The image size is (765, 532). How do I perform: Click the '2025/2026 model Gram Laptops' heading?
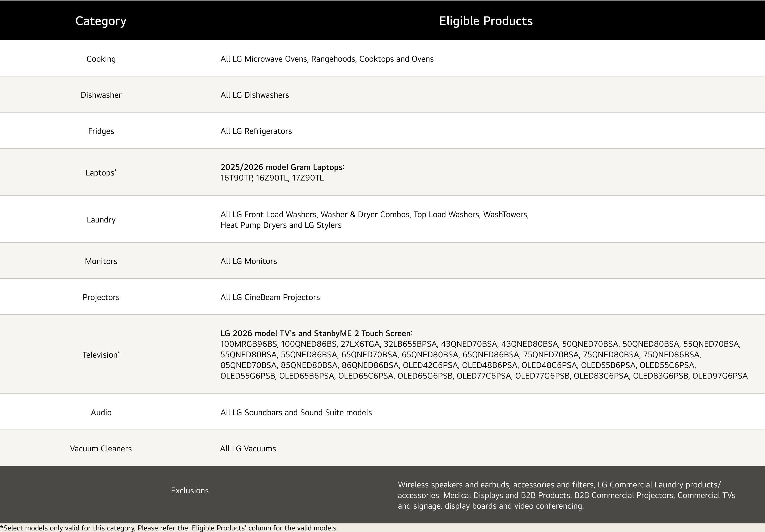pyautogui.click(x=282, y=167)
